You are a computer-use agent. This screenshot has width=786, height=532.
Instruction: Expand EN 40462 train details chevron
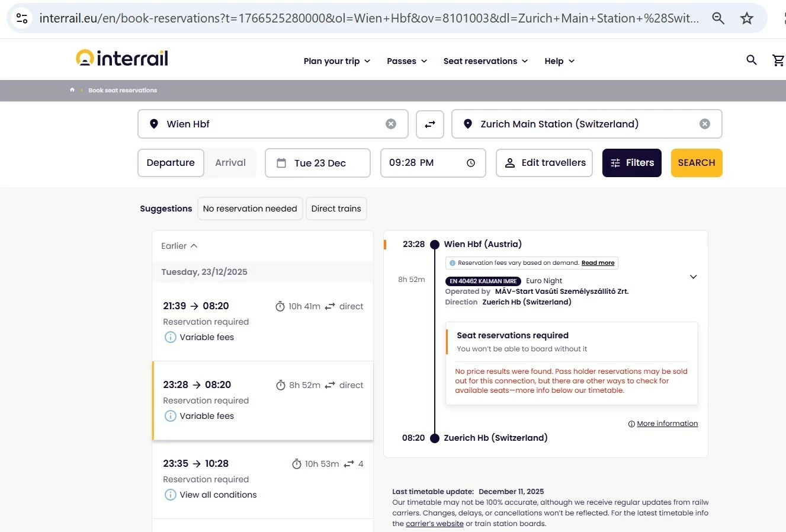pyautogui.click(x=693, y=277)
